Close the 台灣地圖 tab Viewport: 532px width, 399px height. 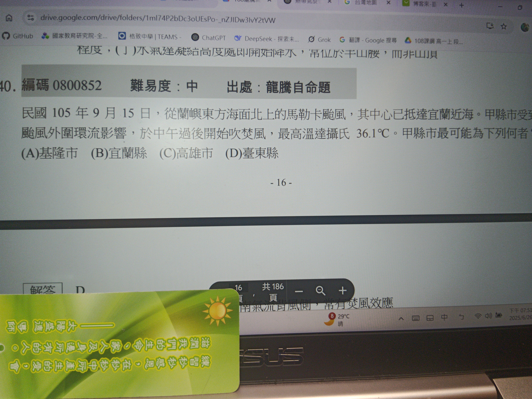[x=388, y=2]
